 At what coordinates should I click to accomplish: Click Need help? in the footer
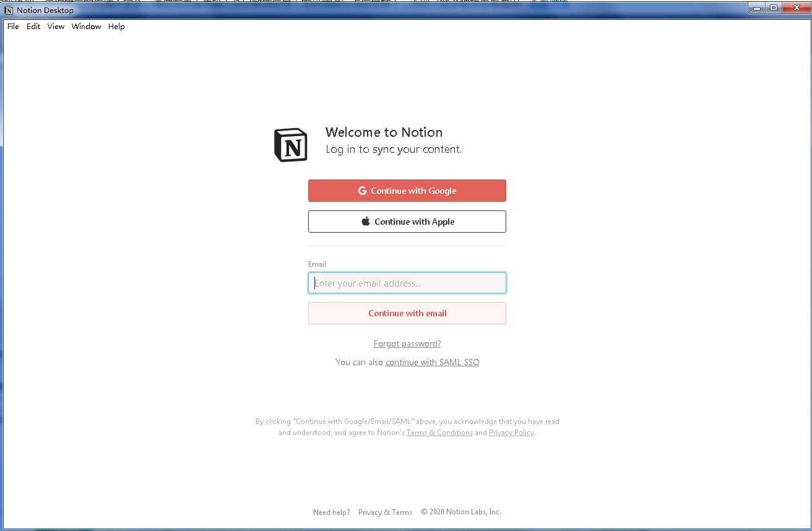[331, 512]
